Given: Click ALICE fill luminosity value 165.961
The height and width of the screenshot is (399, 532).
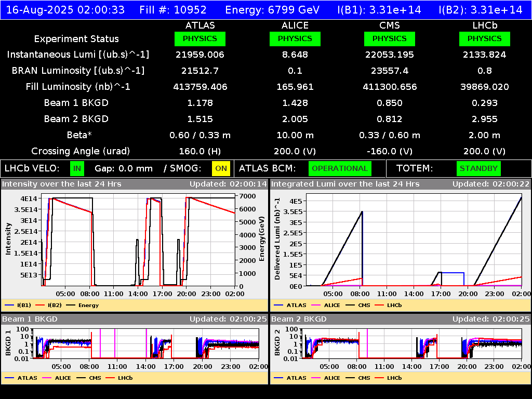Looking at the screenshot, I should tap(295, 87).
